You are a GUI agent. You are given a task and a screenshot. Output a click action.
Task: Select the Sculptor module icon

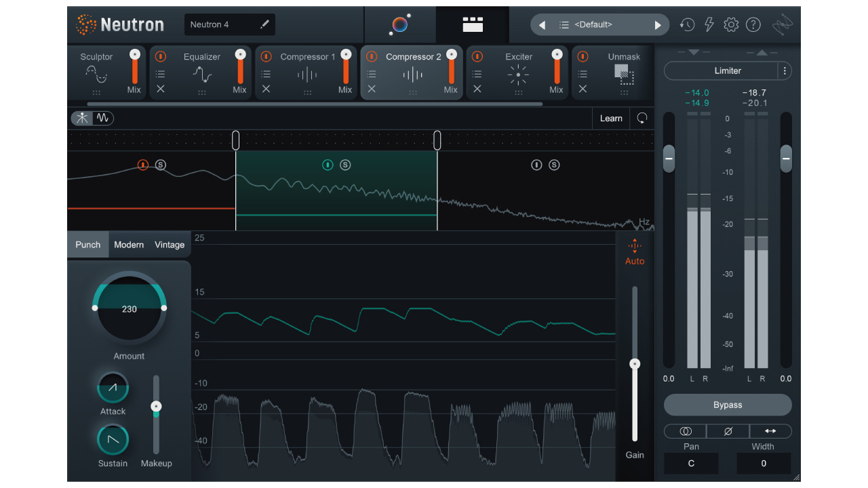96,74
